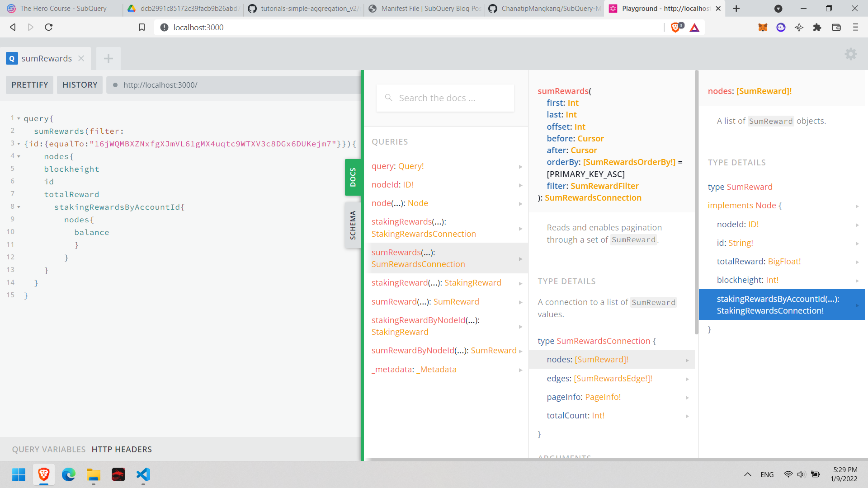
Task: Open the HISTORY panel
Action: click(x=80, y=84)
